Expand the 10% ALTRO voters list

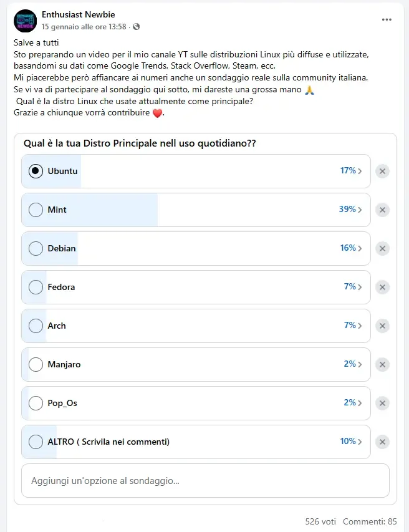(351, 442)
